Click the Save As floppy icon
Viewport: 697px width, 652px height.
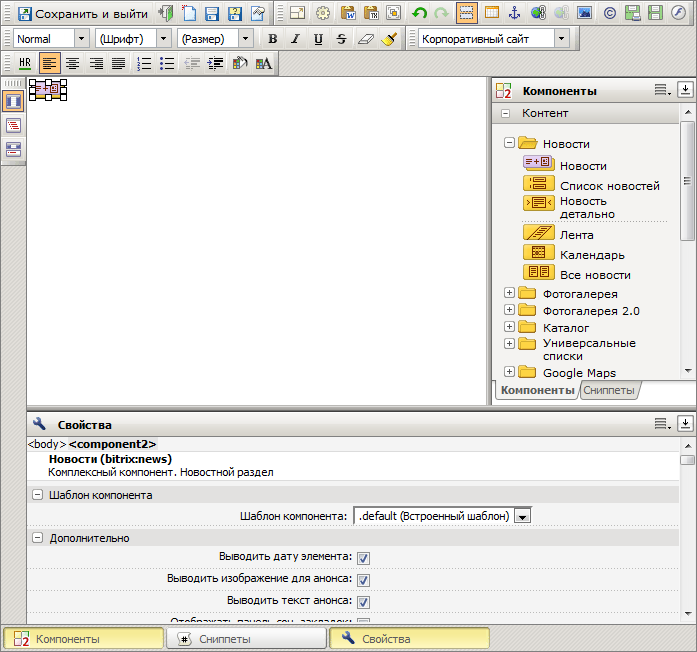pyautogui.click(x=235, y=13)
